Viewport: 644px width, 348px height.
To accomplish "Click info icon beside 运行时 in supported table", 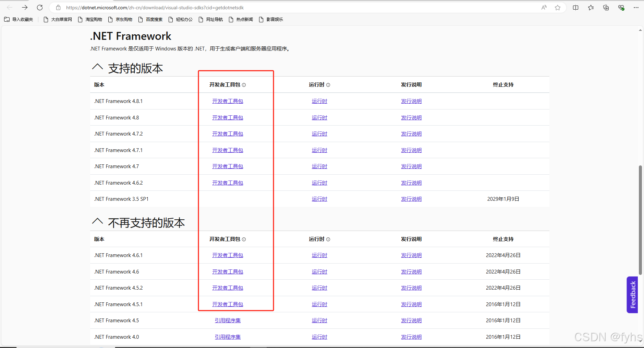I will point(328,85).
